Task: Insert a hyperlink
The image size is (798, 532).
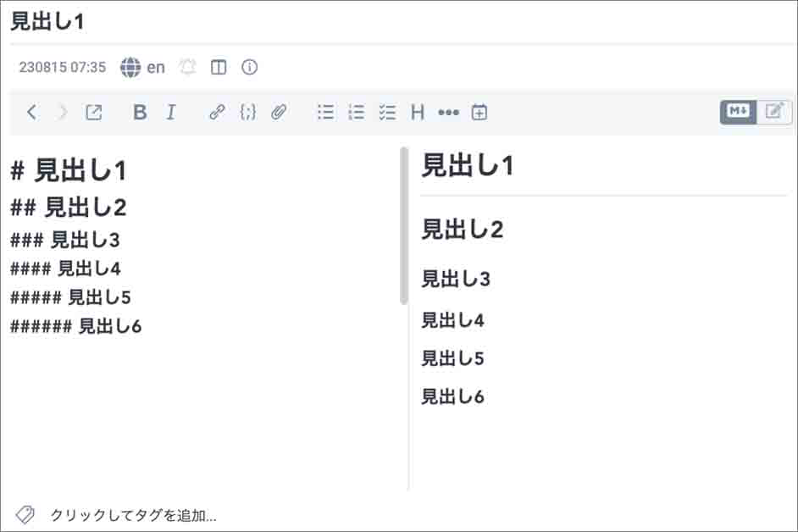Action: point(216,111)
